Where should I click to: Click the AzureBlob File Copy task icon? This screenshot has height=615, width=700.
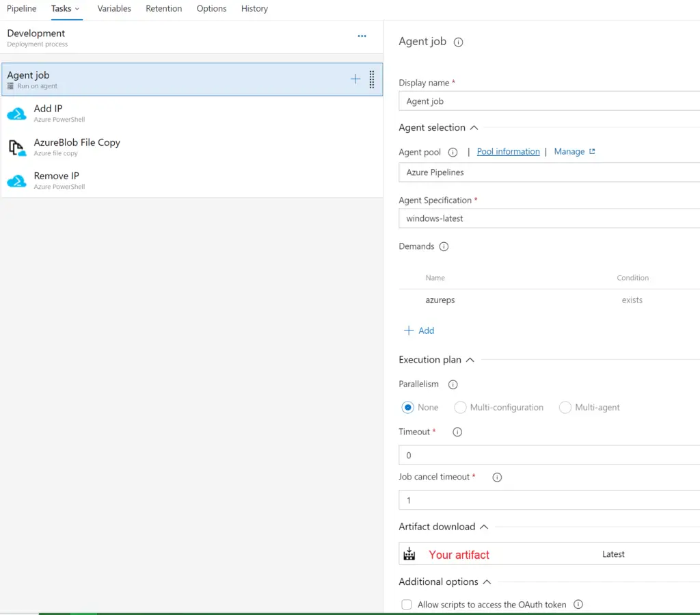[x=17, y=146]
